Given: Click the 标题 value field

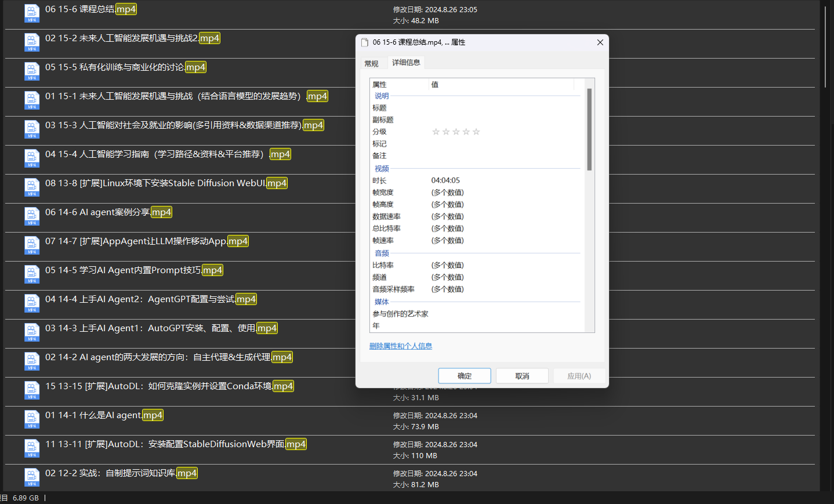Looking at the screenshot, I should tap(506, 108).
